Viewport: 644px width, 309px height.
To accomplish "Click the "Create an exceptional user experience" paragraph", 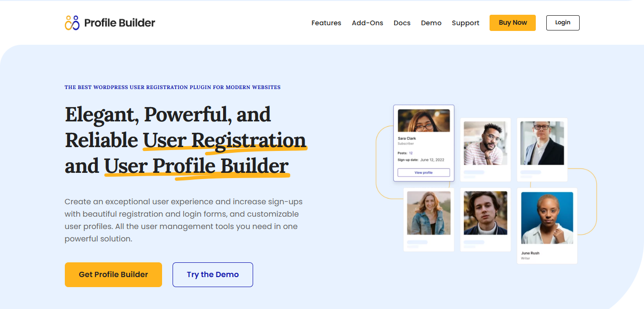I will (x=184, y=220).
